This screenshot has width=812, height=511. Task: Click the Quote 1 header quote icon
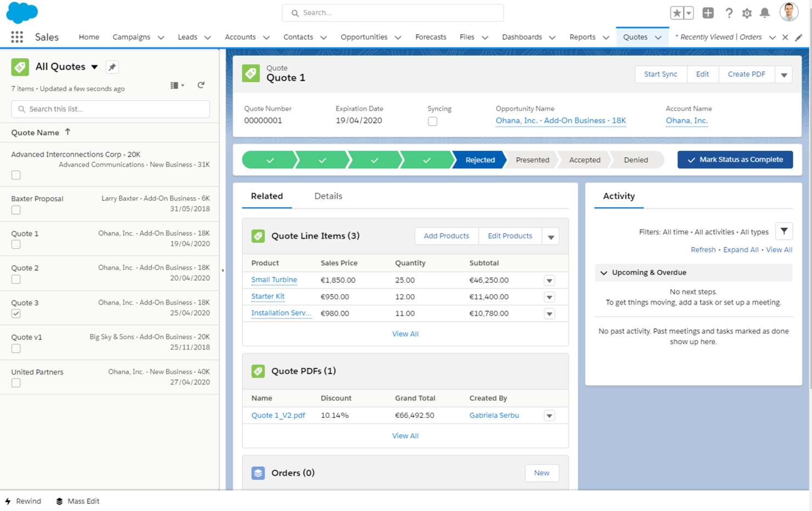tap(251, 73)
